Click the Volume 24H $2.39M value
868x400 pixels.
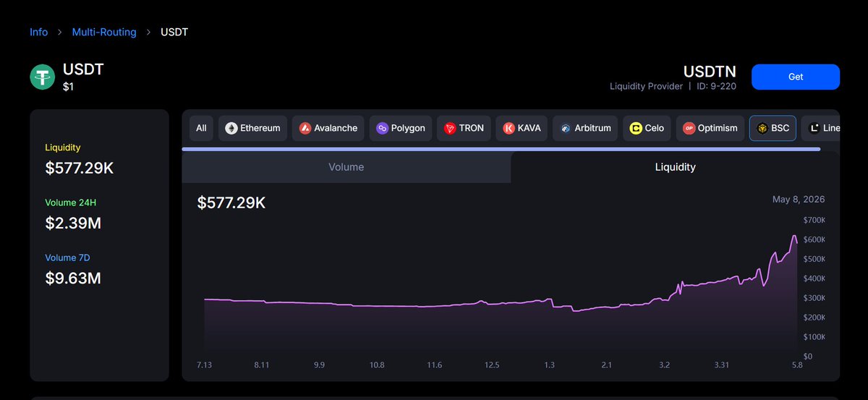coord(73,224)
